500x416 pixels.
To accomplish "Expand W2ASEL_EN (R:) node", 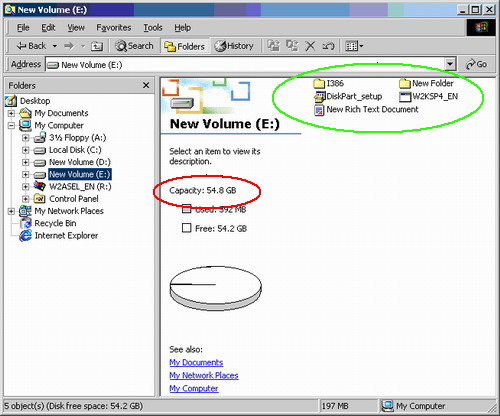I will (26, 187).
